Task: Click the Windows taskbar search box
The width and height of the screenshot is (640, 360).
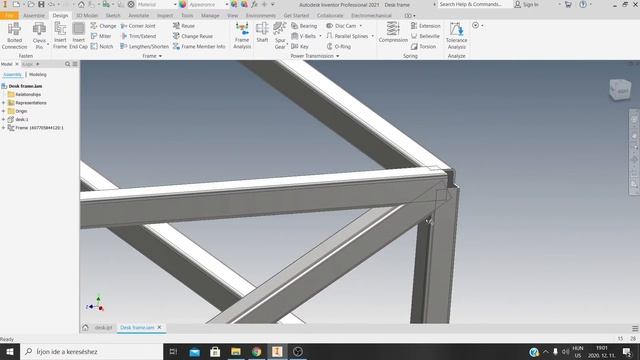Action: [x=91, y=351]
